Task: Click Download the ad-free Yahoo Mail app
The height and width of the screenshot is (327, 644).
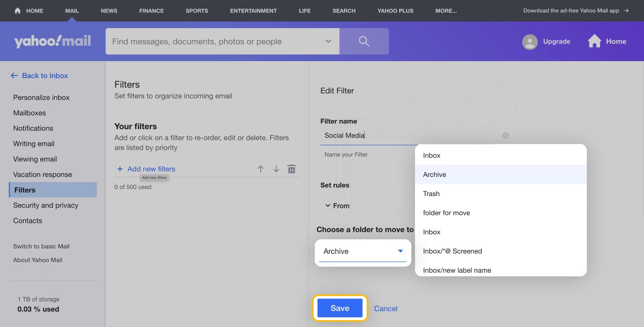Action: coord(571,10)
